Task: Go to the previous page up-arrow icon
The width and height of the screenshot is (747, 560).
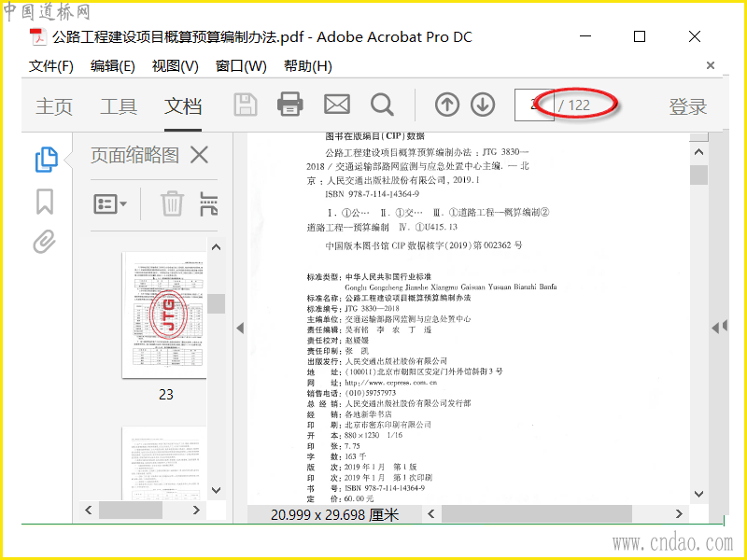Action: (x=447, y=105)
